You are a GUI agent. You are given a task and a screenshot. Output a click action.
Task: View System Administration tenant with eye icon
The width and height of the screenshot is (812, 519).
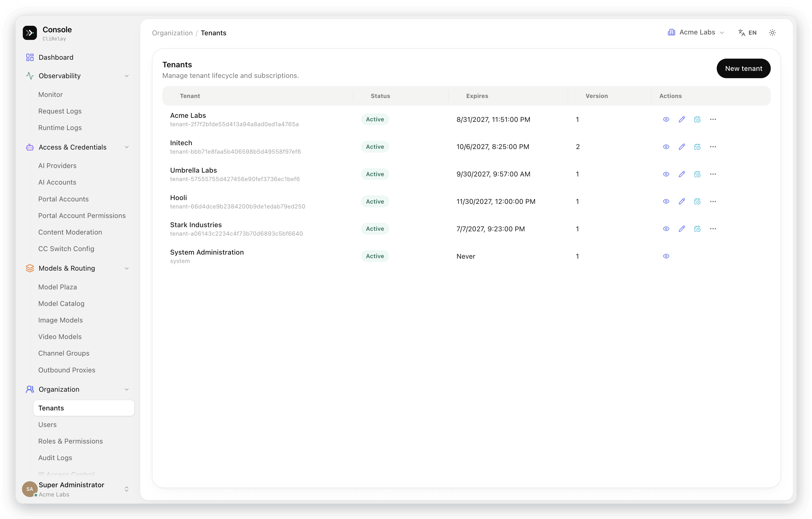666,256
